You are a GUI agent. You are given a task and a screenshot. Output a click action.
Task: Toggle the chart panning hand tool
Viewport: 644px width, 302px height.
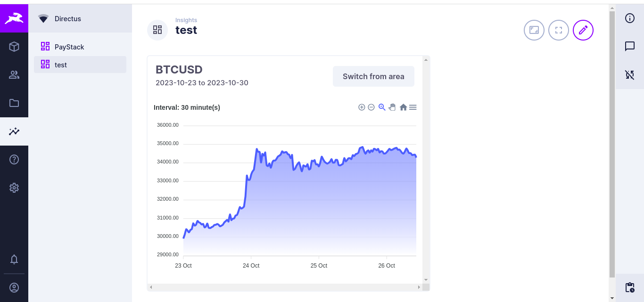pos(392,107)
